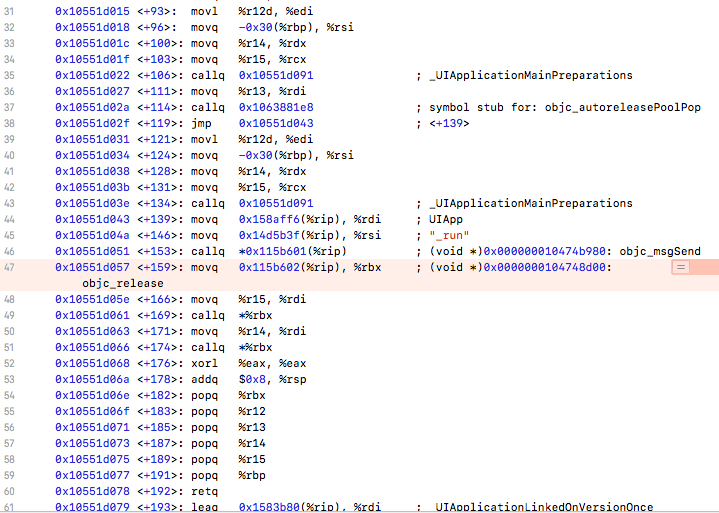Click the pointer address 0x0000000104748d00
The image size is (719, 513).
pos(545,267)
